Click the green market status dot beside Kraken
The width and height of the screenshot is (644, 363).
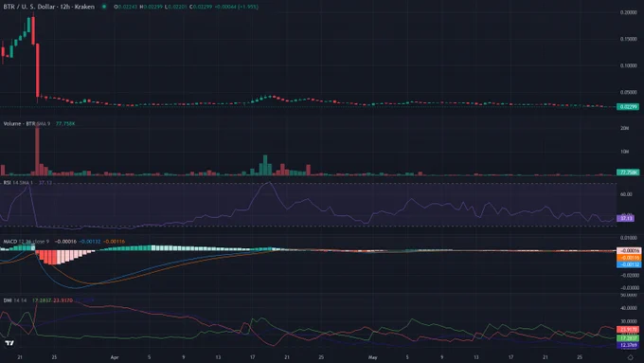104,7
